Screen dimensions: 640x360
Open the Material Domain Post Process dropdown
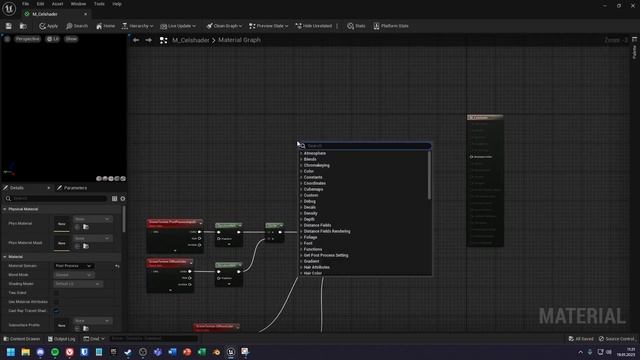click(x=73, y=266)
